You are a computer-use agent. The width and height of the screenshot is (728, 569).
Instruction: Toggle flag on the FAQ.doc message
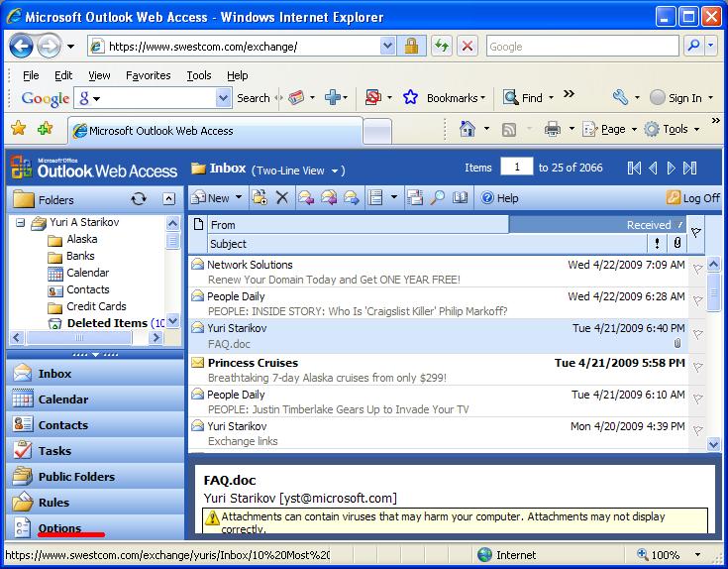coord(697,334)
